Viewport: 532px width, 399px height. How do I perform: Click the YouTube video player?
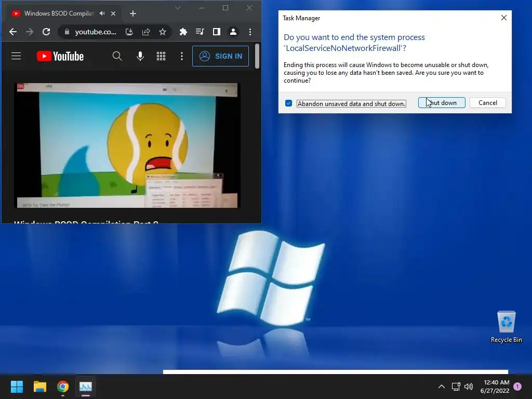pos(127,145)
